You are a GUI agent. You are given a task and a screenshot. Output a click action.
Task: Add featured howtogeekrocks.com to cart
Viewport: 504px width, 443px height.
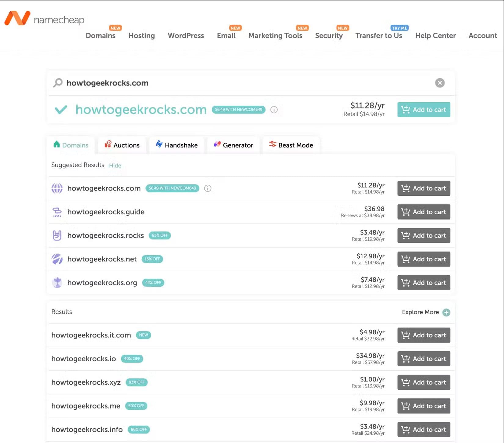click(424, 110)
